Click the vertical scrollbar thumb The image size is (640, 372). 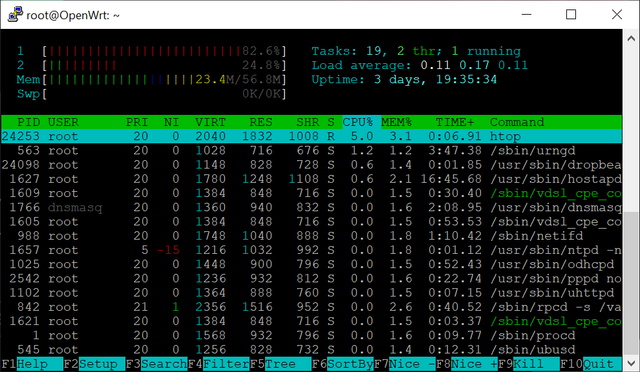[631, 284]
